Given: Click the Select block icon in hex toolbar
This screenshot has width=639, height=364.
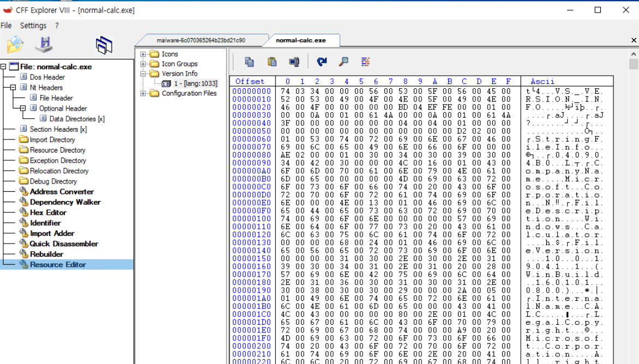Looking at the screenshot, I should [294, 62].
